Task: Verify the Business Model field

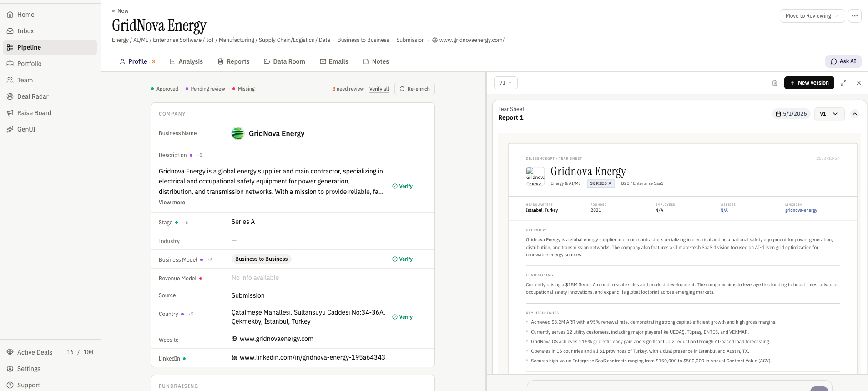Action: (x=403, y=259)
